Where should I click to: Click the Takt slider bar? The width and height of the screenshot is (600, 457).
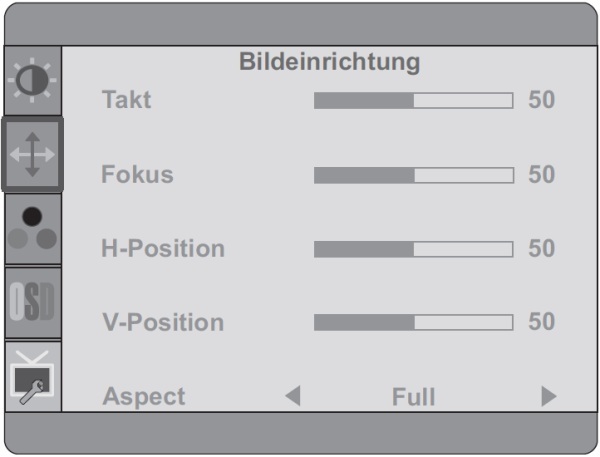[414, 101]
